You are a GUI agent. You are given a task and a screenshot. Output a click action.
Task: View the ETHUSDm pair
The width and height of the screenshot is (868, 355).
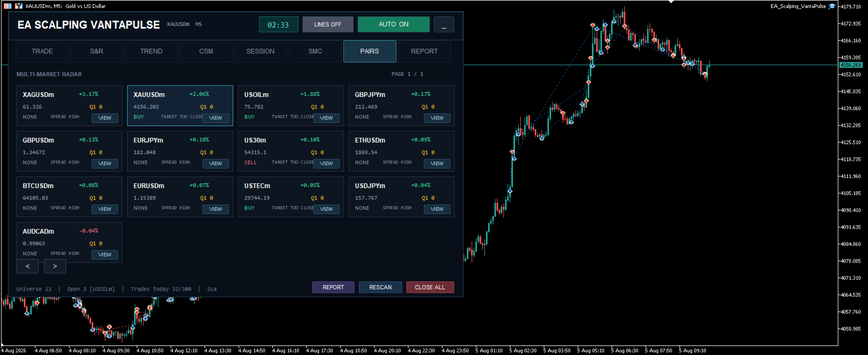[x=437, y=164]
